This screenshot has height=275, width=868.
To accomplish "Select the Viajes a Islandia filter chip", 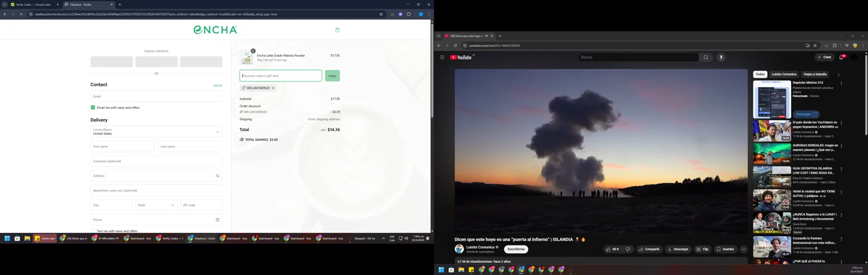I will pyautogui.click(x=815, y=74).
